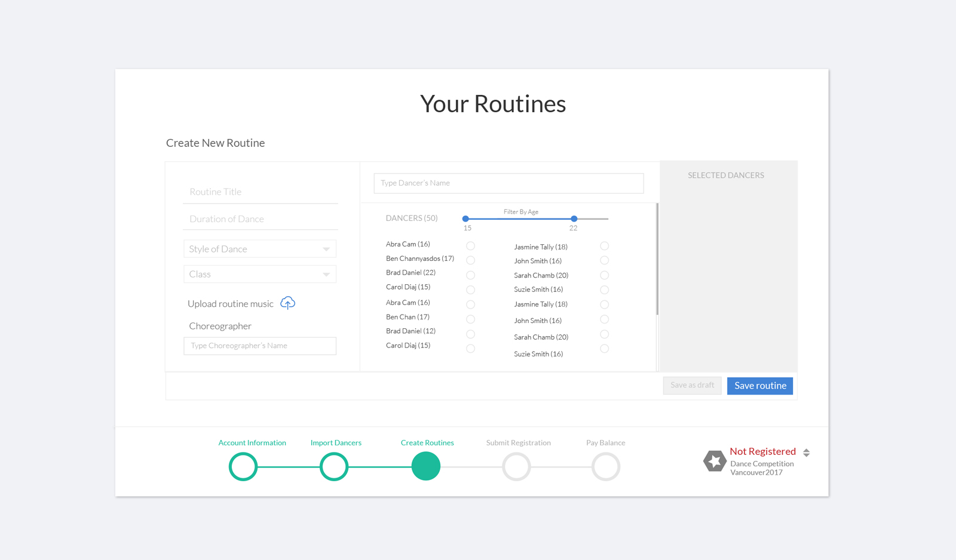The width and height of the screenshot is (956, 560).
Task: Click the Not Registered status text
Action: (x=762, y=451)
